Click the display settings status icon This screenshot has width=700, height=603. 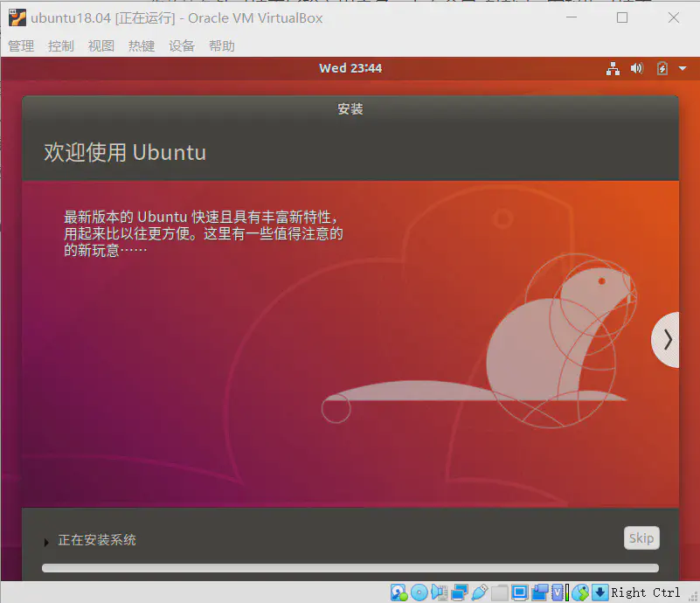tap(519, 593)
